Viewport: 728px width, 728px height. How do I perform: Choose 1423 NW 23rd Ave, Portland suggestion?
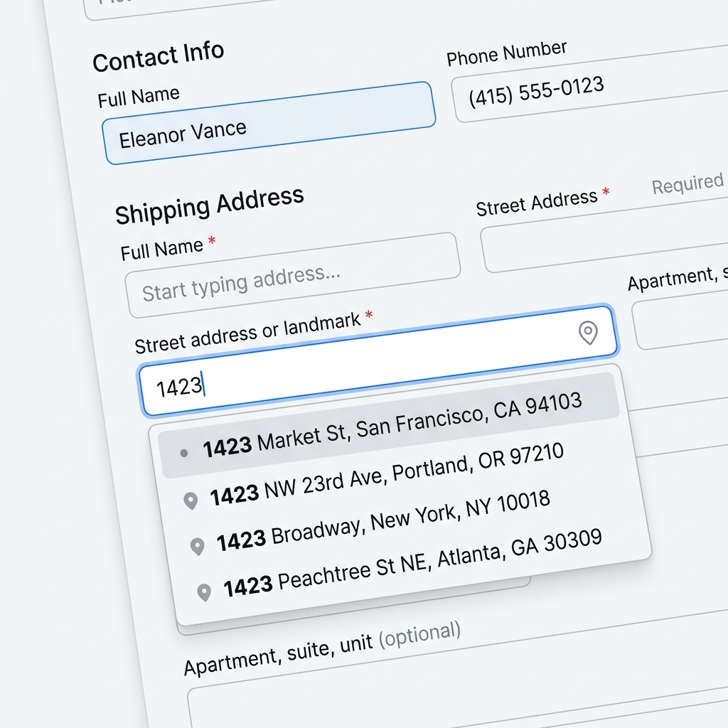tap(387, 474)
